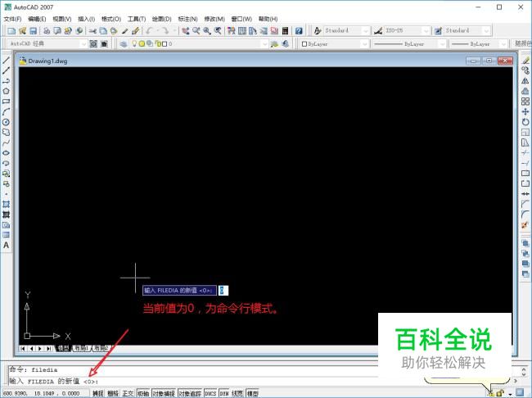The width and height of the screenshot is (532, 398).
Task: Toggle 捕捉 snap mode in the status bar
Action: point(98,393)
